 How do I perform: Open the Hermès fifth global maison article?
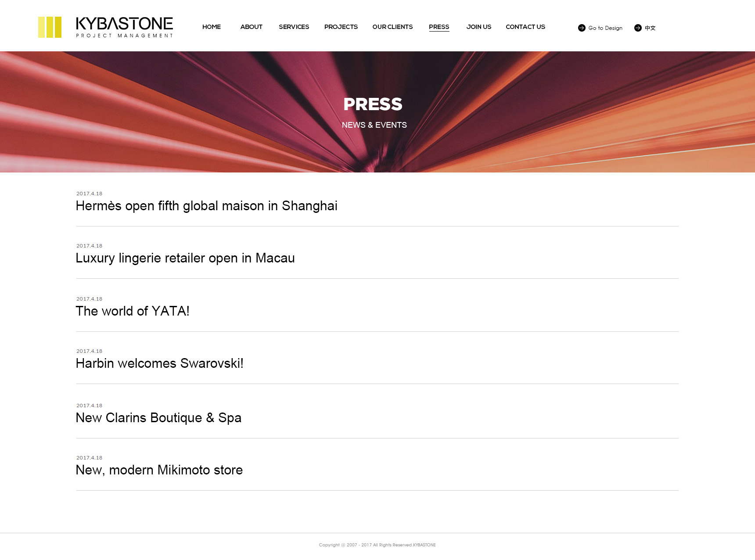click(x=206, y=206)
